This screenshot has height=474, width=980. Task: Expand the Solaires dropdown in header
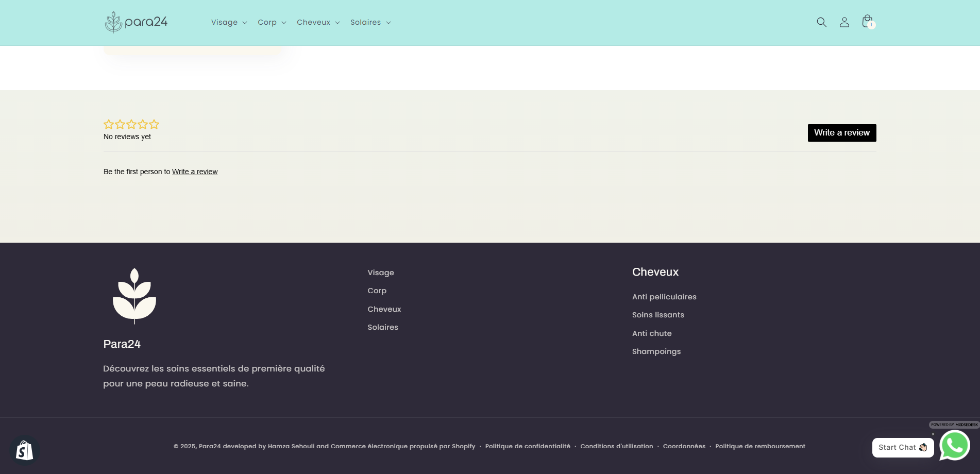click(x=370, y=22)
